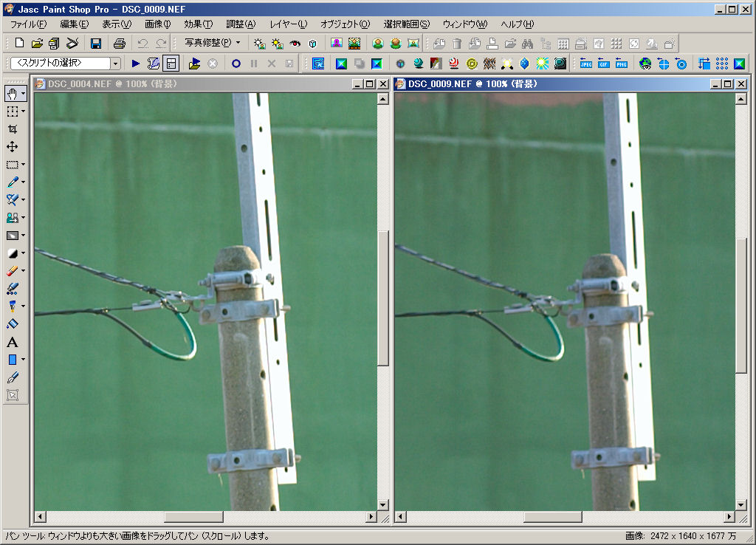
Task: Click the Undo arrow icon
Action: coord(142,44)
